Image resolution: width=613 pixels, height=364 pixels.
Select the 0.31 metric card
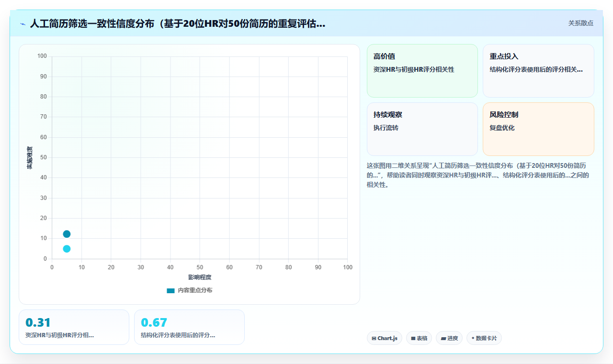click(74, 327)
